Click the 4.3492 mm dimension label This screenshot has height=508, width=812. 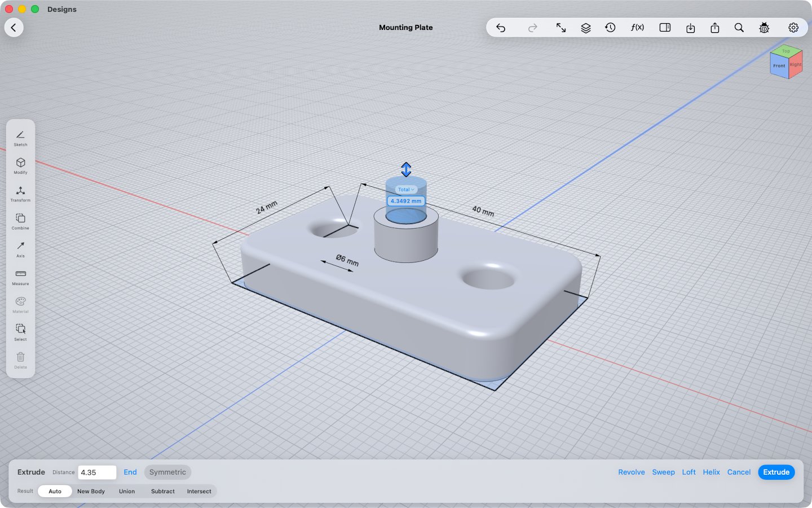(x=406, y=201)
